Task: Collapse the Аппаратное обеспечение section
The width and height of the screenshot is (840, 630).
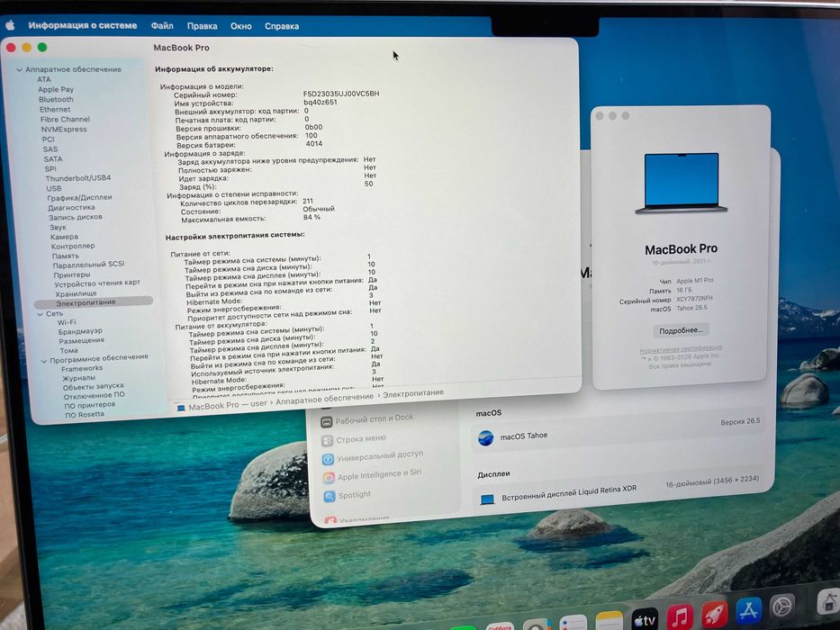Action: point(19,69)
